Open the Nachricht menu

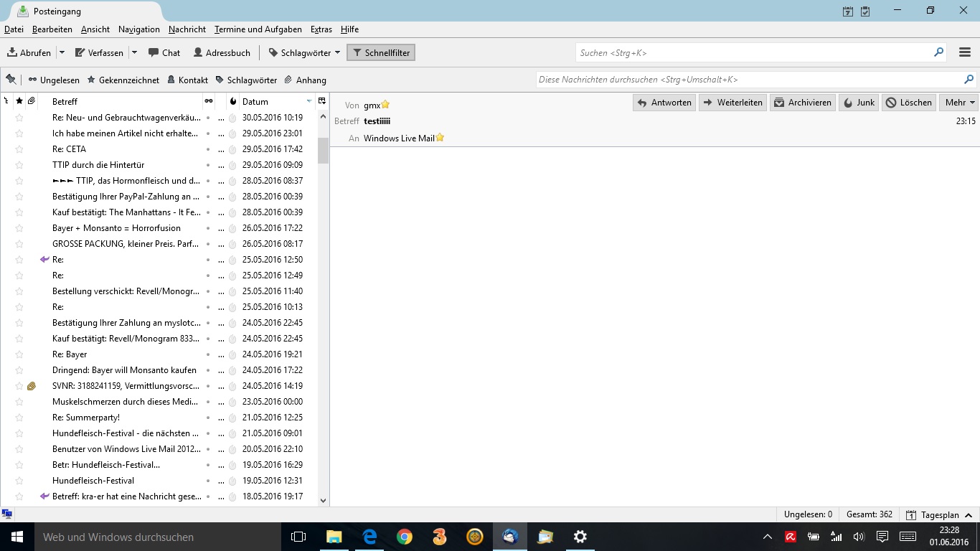point(187,29)
